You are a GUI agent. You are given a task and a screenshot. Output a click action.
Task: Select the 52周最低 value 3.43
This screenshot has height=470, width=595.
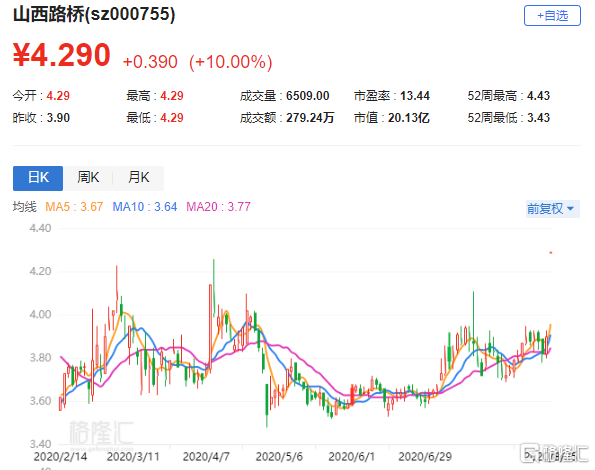pyautogui.click(x=538, y=118)
